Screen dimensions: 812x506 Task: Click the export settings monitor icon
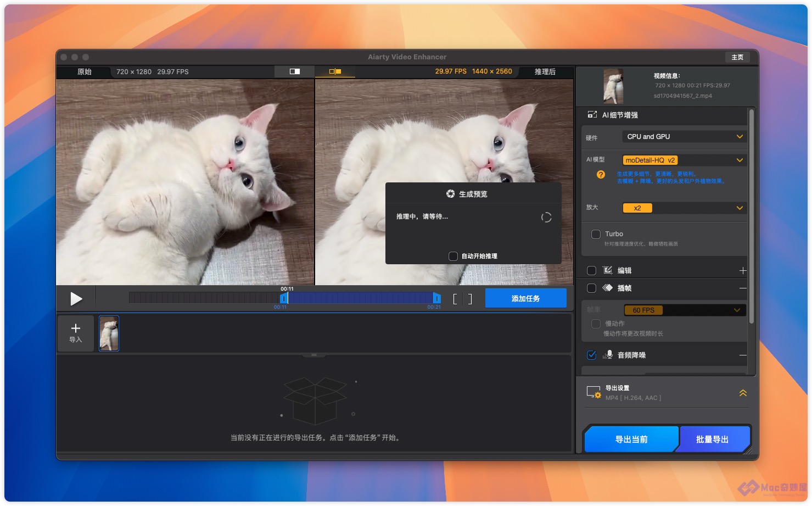593,392
